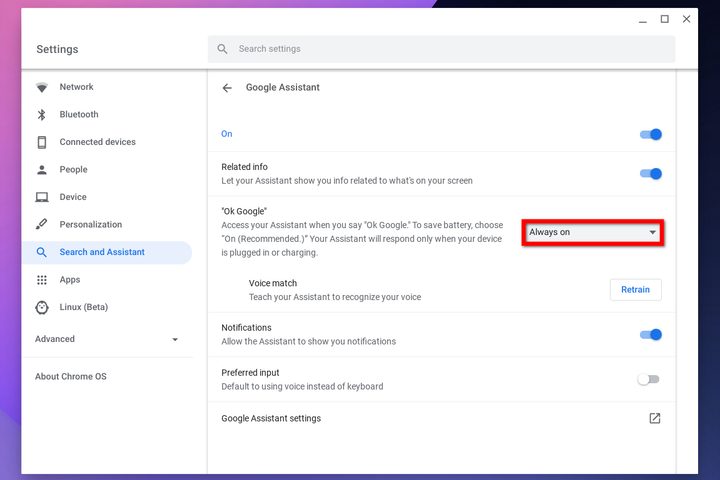Enable the Preferred input toggle

(x=649, y=379)
